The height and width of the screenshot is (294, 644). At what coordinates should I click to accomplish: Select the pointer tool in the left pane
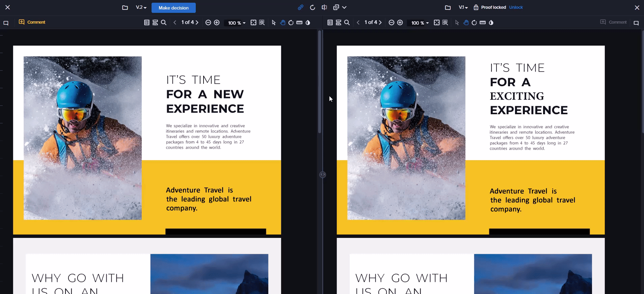[274, 23]
